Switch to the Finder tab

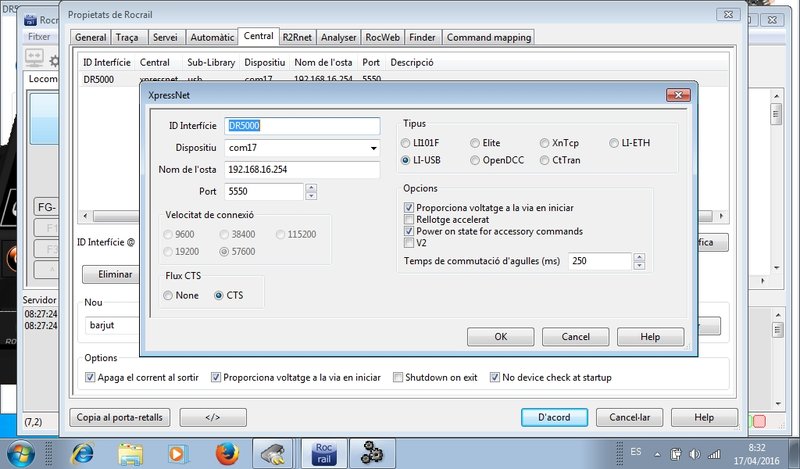[422, 37]
